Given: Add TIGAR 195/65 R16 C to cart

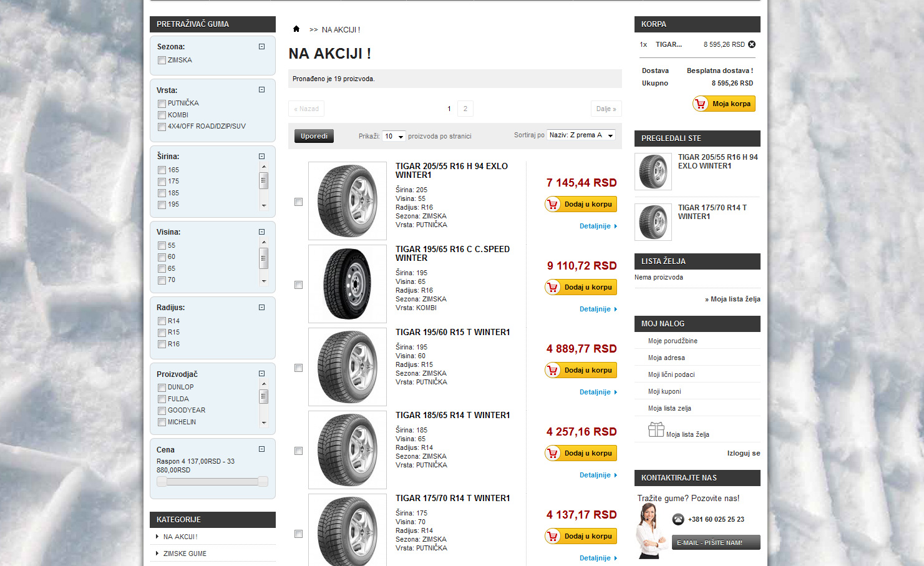Looking at the screenshot, I should point(581,287).
